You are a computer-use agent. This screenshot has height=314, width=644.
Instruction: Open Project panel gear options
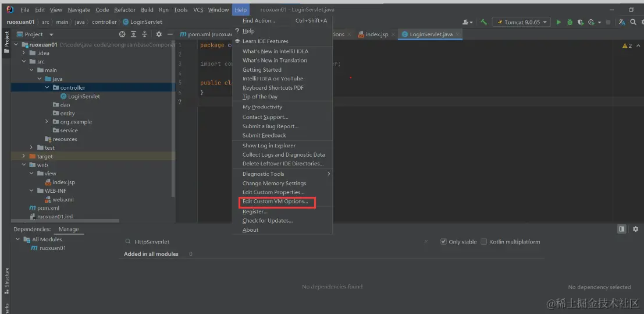click(x=159, y=34)
